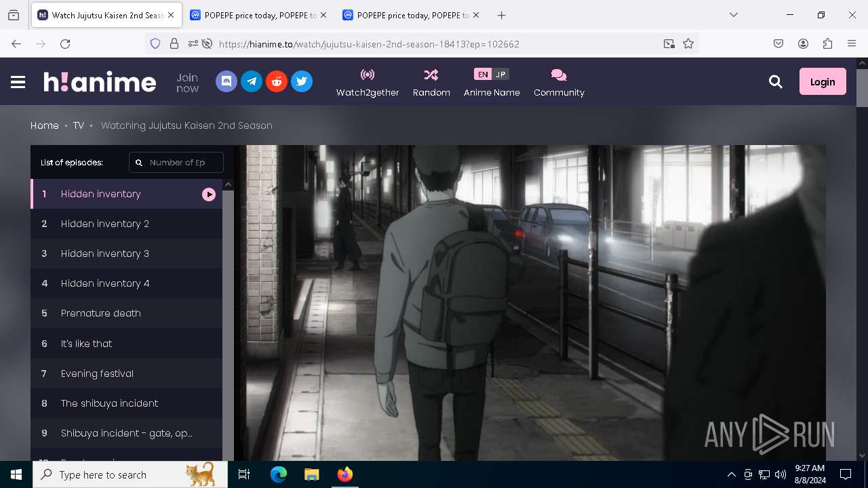The image size is (868, 488).
Task: Close the second POPEPE tab
Action: [x=476, y=15]
